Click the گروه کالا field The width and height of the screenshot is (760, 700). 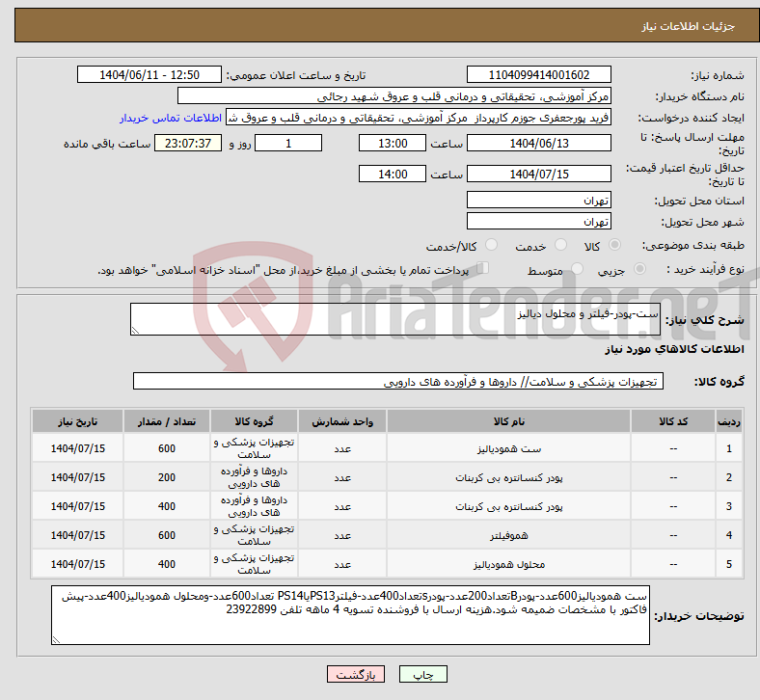398,381
